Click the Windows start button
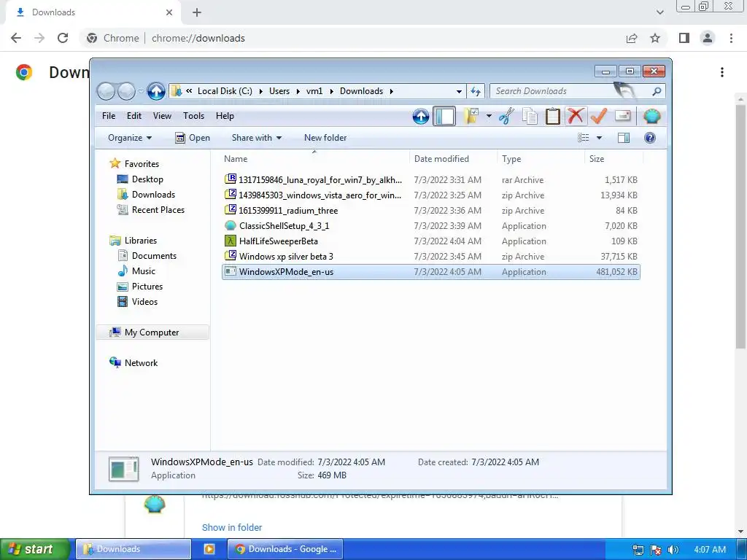Image resolution: width=747 pixels, height=560 pixels. point(34,549)
